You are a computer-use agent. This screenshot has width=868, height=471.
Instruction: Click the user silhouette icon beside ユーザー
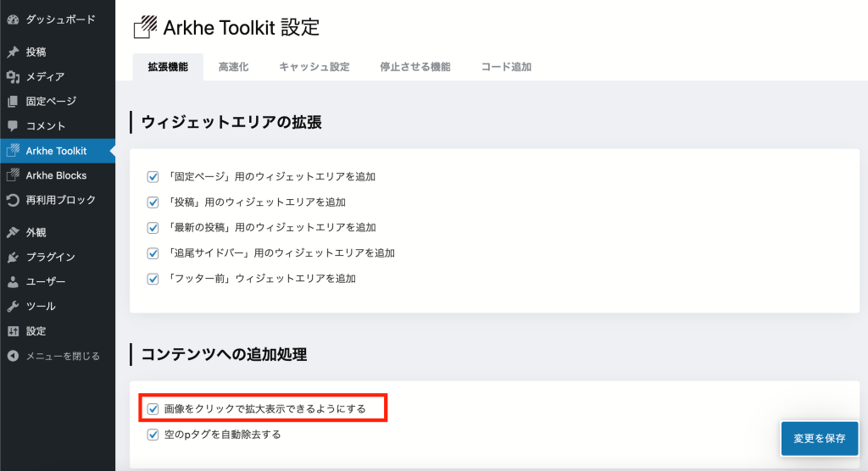[x=13, y=282]
